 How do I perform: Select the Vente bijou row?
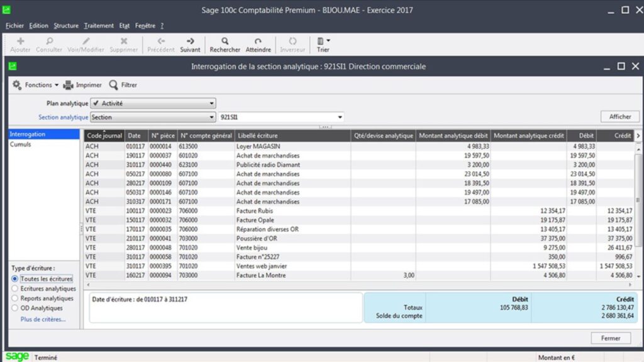click(359, 248)
